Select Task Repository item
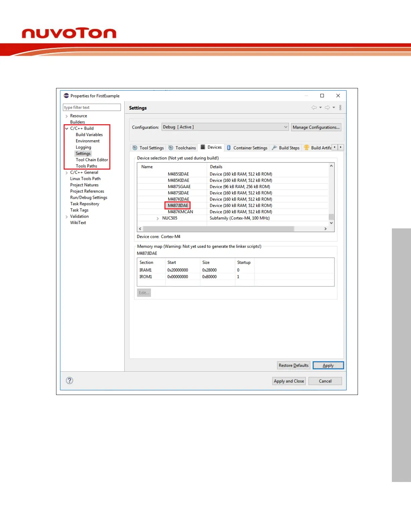Image resolution: width=411 pixels, height=532 pixels. click(x=85, y=204)
